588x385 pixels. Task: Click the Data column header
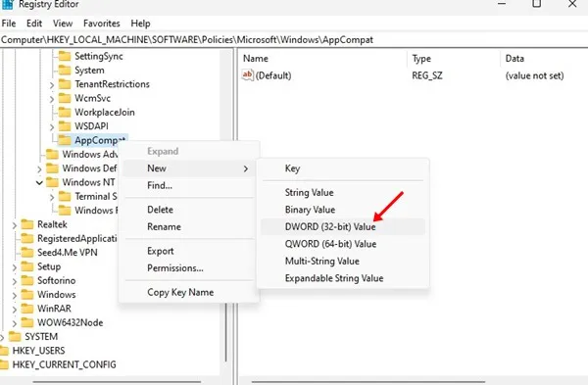[x=544, y=59]
